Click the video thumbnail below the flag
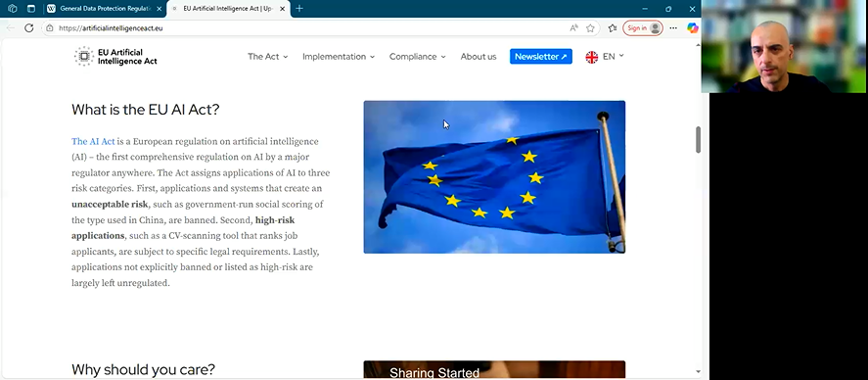Viewport: 868px width, 380px height. (x=494, y=369)
